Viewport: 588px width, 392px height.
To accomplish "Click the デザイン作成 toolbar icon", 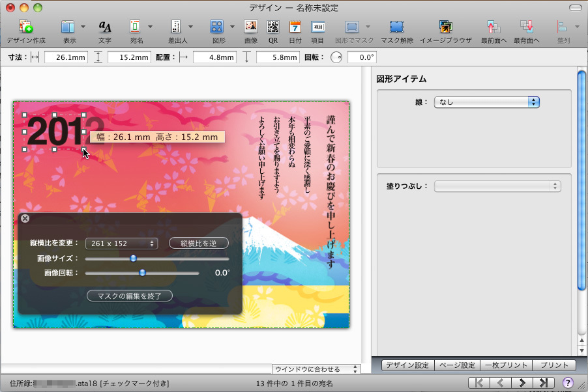I will coord(26,27).
